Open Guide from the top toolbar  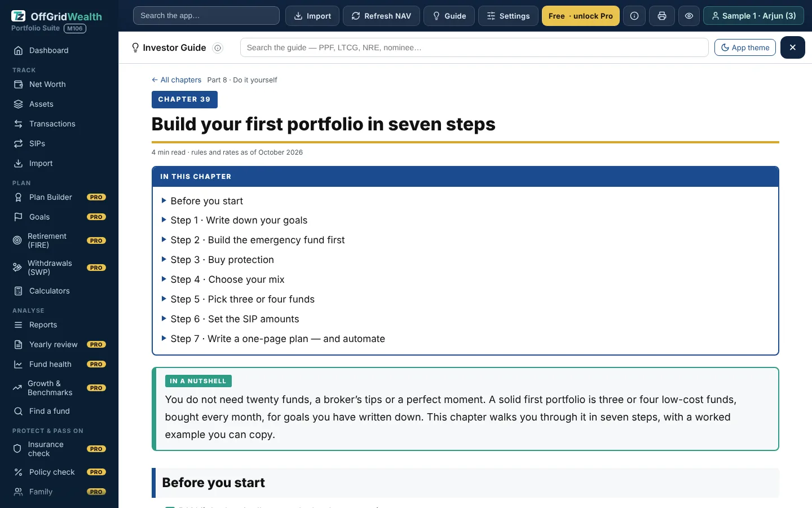tap(449, 16)
